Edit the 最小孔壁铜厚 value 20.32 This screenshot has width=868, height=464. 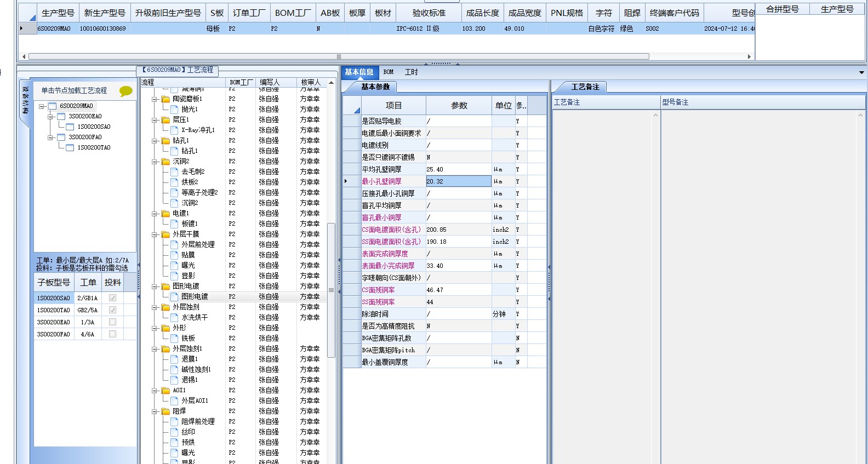(459, 181)
